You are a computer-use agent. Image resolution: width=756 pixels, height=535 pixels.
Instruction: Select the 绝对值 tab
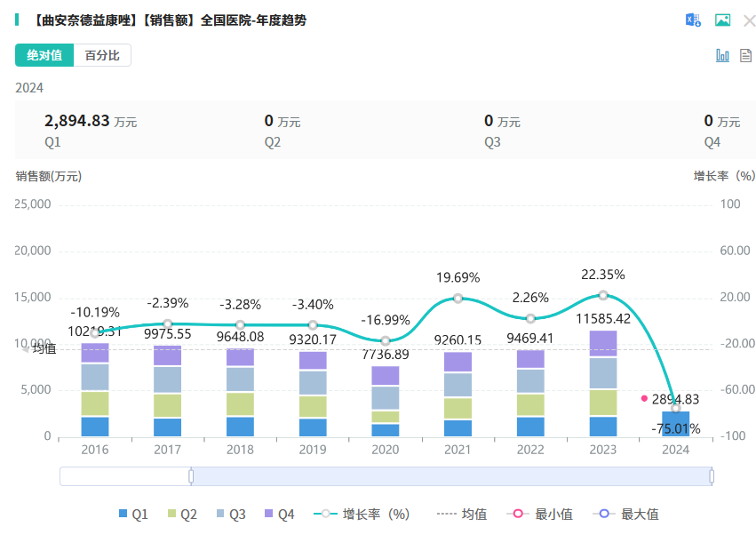tap(44, 55)
